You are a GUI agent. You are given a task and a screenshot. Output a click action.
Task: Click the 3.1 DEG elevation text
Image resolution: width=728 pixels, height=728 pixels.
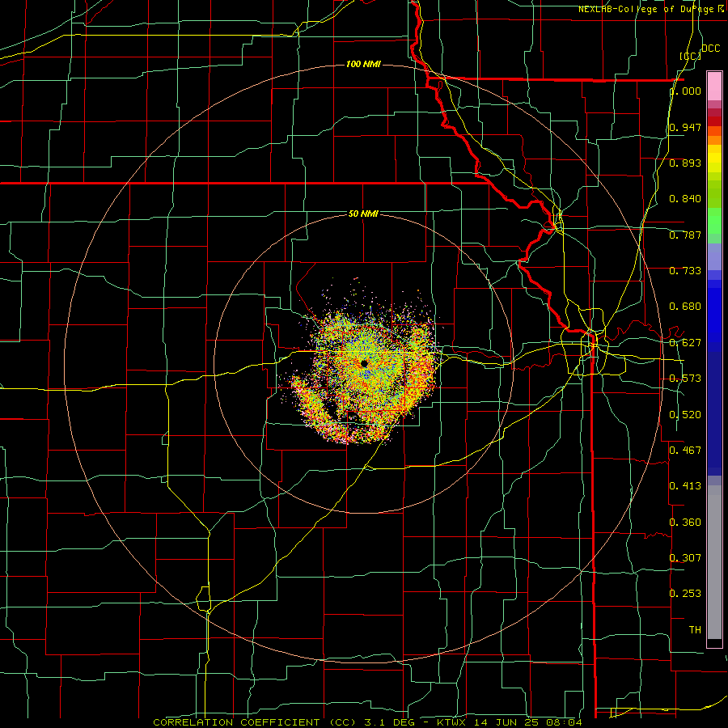coord(389,722)
